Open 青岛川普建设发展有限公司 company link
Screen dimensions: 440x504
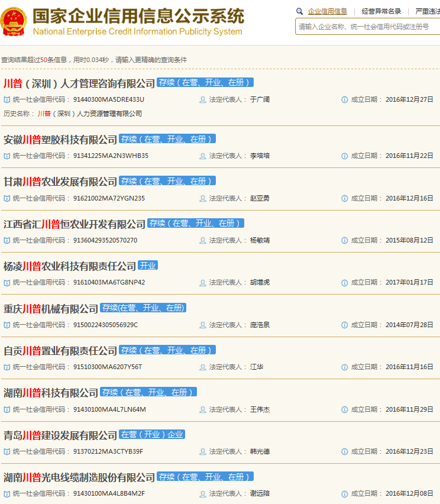tap(60, 435)
